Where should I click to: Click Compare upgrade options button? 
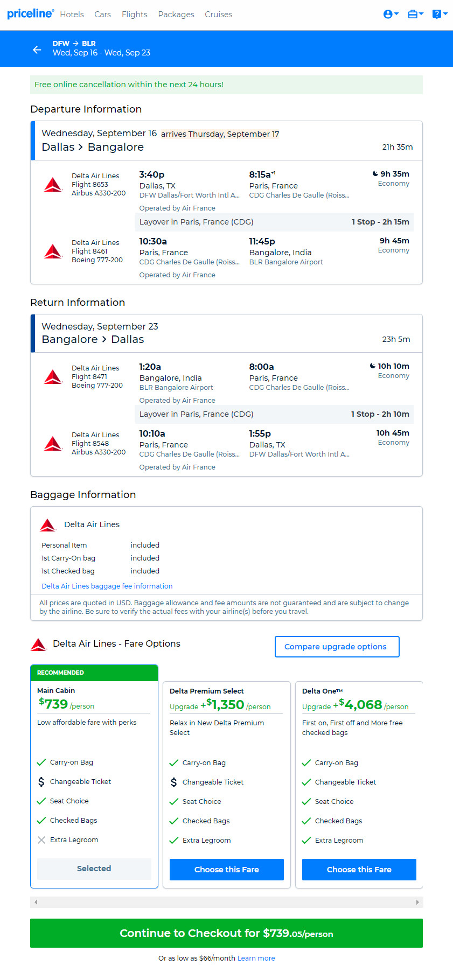point(337,647)
